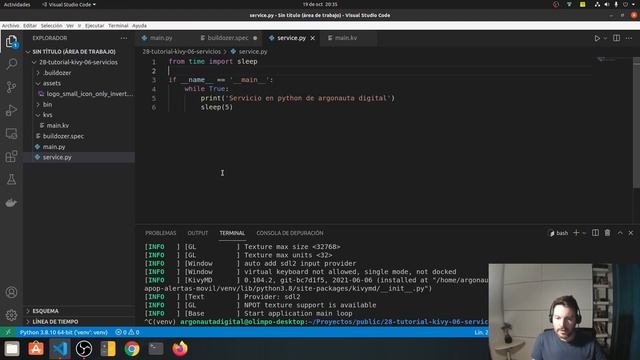Switch to the OUTPUT panel tab
The width and height of the screenshot is (640, 360).
pyautogui.click(x=198, y=233)
